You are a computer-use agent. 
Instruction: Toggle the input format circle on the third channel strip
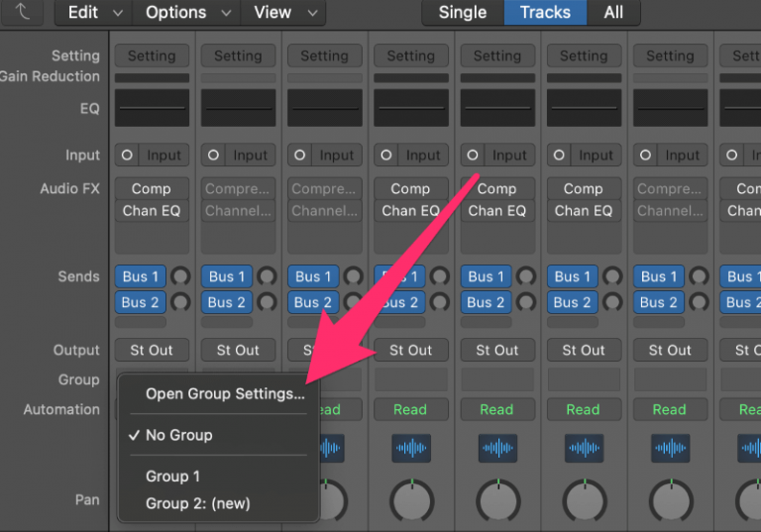299,156
